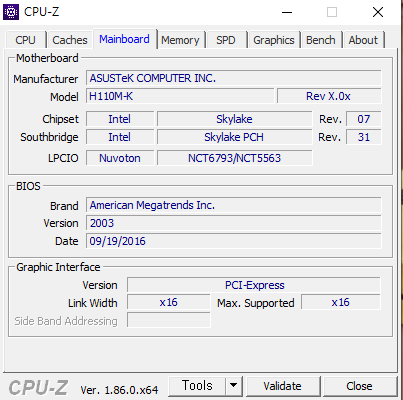403x400 pixels.
Task: Click the Close button at bottom
Action: [359, 386]
